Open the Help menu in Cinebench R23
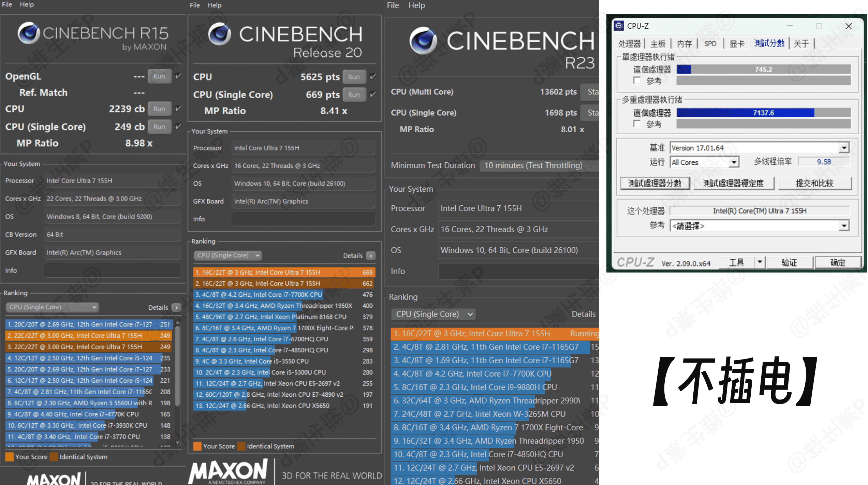Screen dimensions: 868x485 416,5
